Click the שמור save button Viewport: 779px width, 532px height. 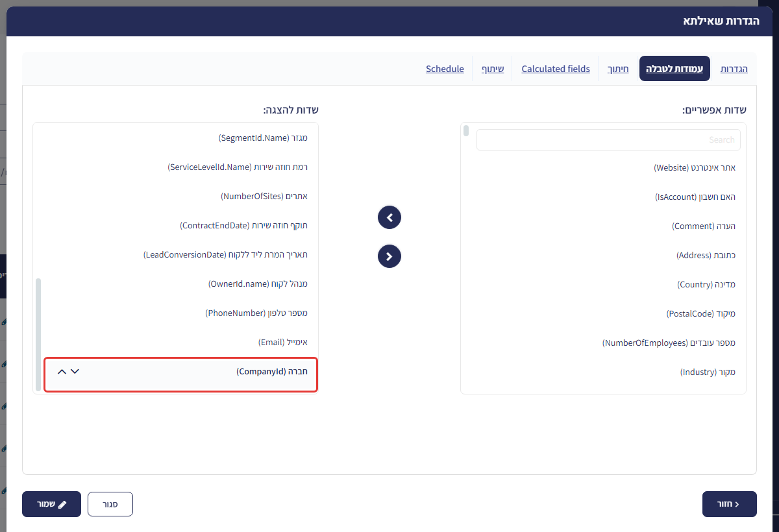tap(51, 504)
